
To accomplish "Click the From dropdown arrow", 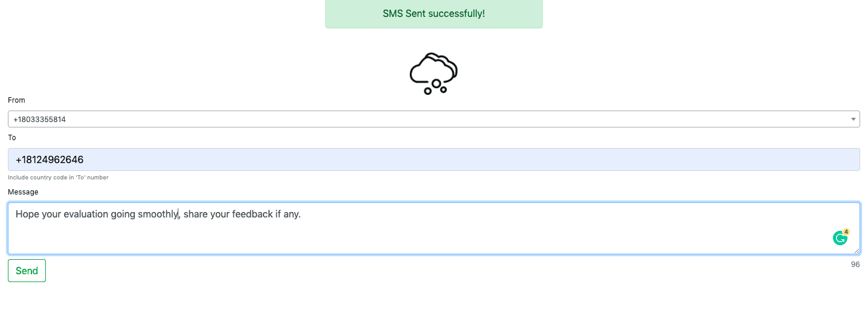I will [x=853, y=119].
